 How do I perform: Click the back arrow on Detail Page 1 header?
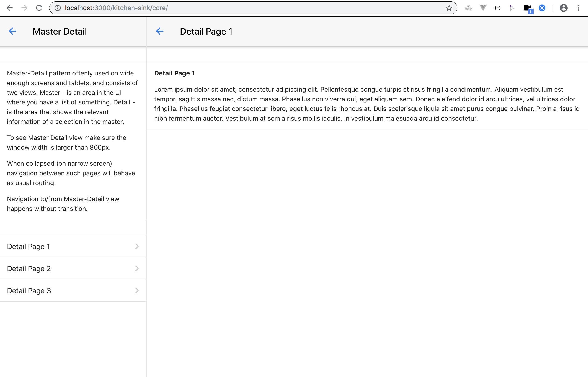tap(160, 31)
